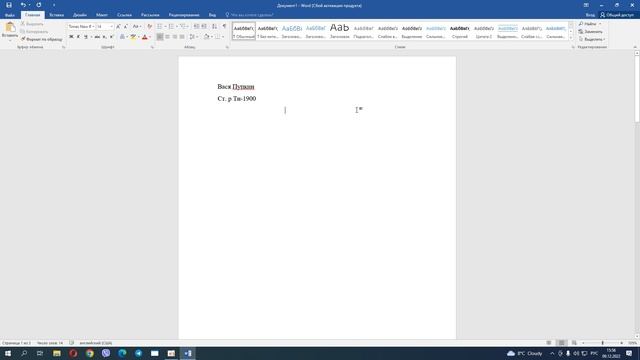Collapse the ribbon with the small arrow
Viewport: 640px width, 360px height.
(x=635, y=47)
